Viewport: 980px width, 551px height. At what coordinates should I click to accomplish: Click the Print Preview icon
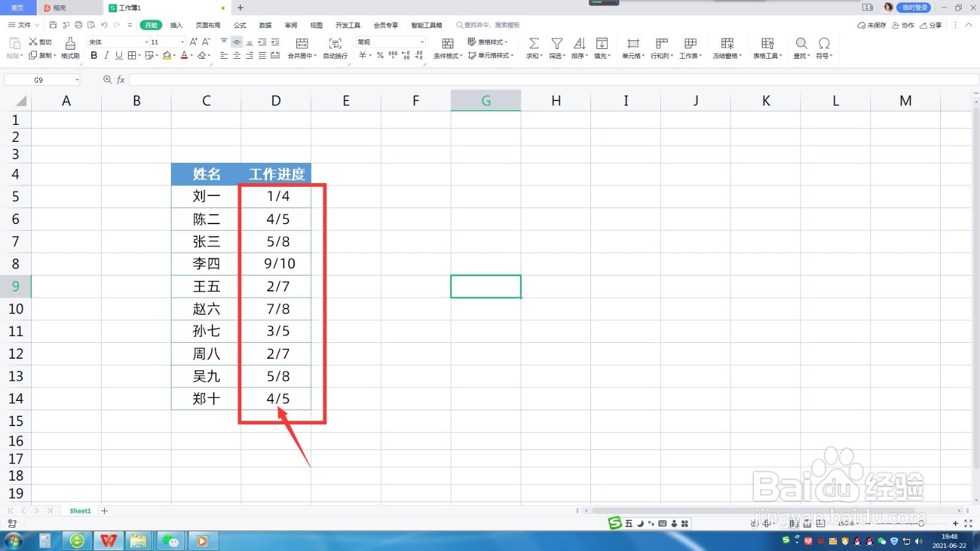(91, 25)
